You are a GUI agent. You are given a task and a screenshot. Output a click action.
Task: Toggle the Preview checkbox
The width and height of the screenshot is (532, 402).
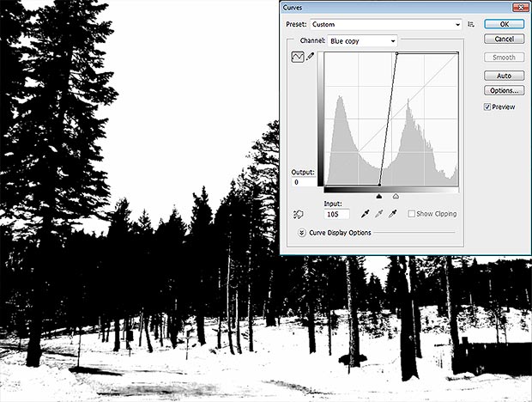coord(487,107)
